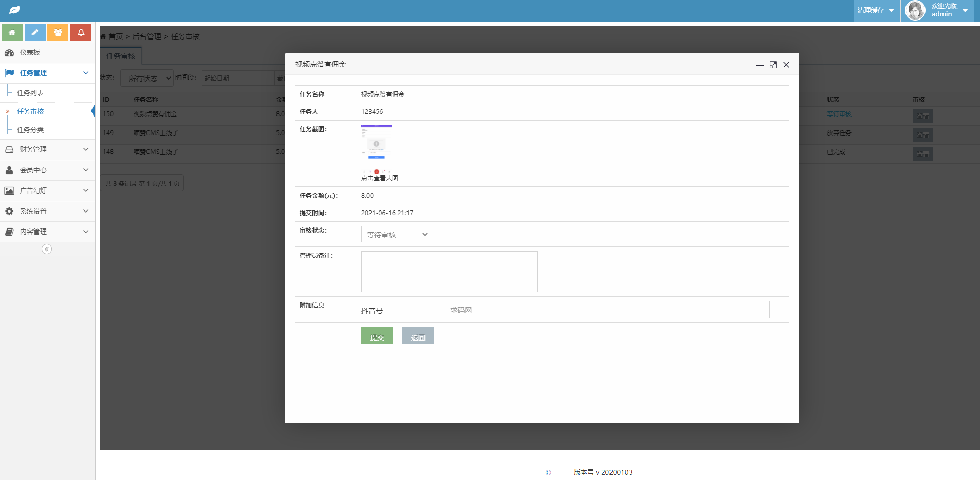The image size is (980, 480).
Task: Expand the 系统设置 sidebar menu
Action: pyautogui.click(x=47, y=211)
